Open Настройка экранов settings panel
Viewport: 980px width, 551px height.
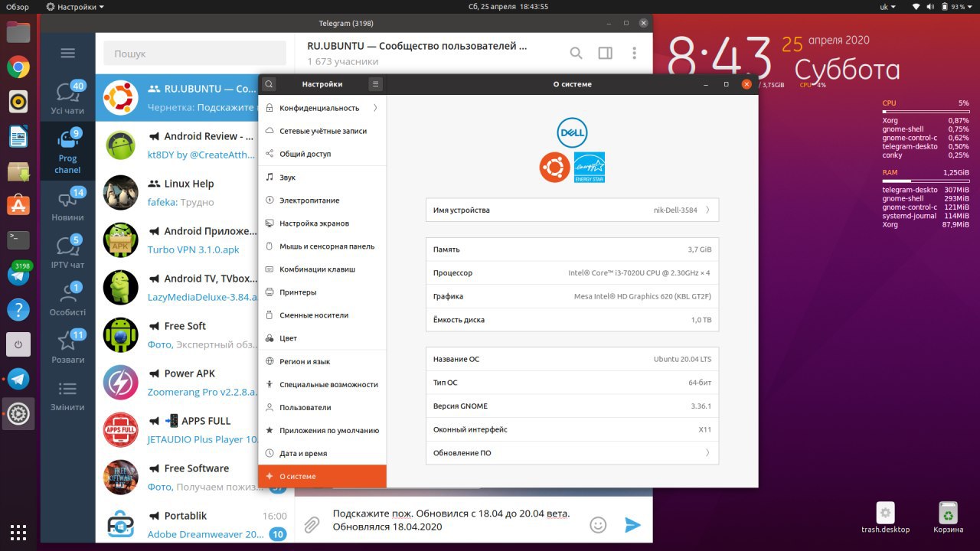[322, 223]
